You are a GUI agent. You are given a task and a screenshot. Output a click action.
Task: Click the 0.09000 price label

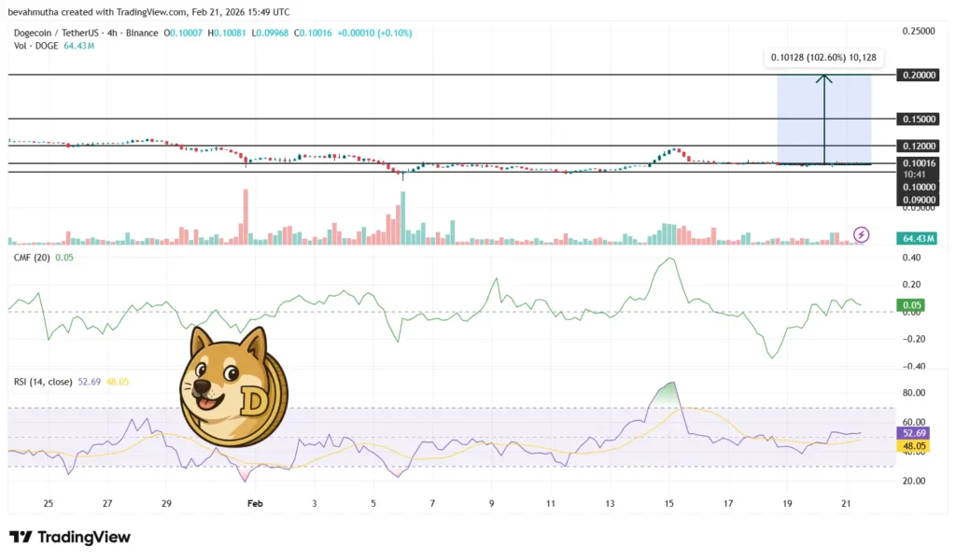coord(919,199)
